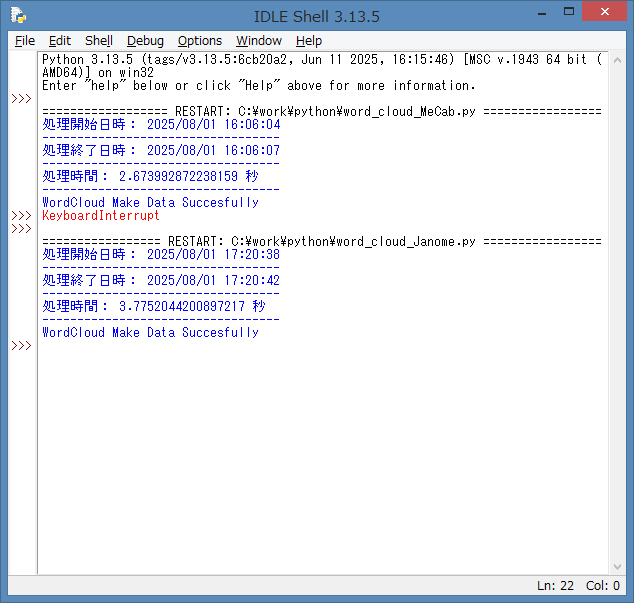Open the Debug menu
Screen dimensions: 634x603
point(145,41)
